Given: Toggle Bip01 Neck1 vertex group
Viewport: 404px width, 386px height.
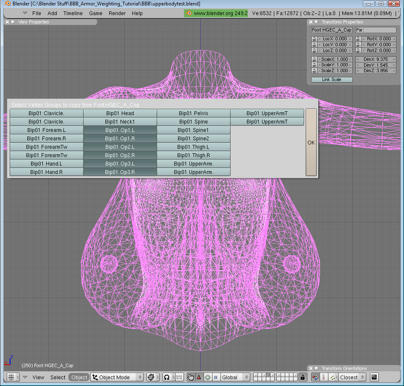Looking at the screenshot, I should (x=120, y=122).
